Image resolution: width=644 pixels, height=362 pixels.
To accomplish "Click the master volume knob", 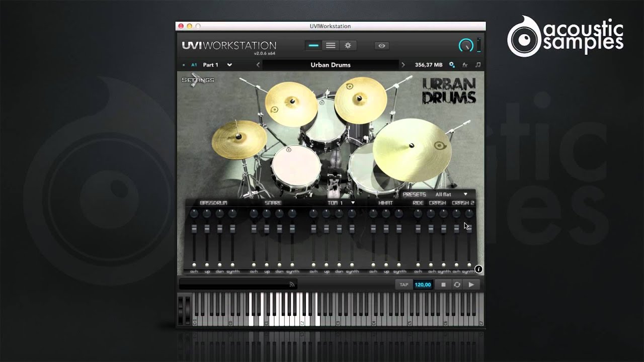I will click(466, 45).
